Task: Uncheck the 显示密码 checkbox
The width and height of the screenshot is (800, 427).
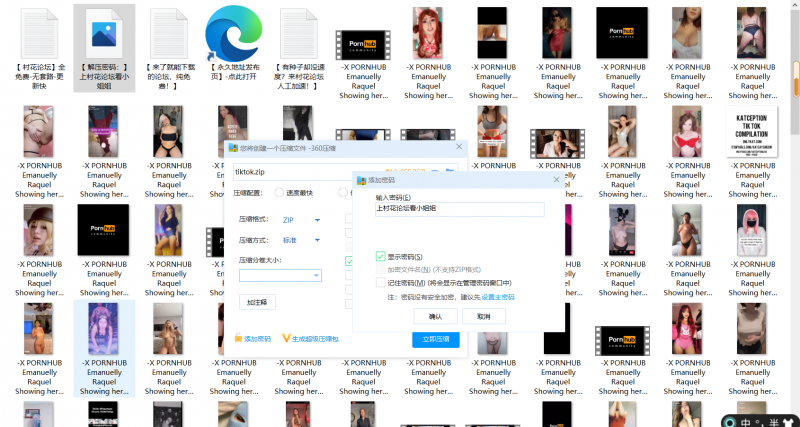Action: (x=381, y=257)
